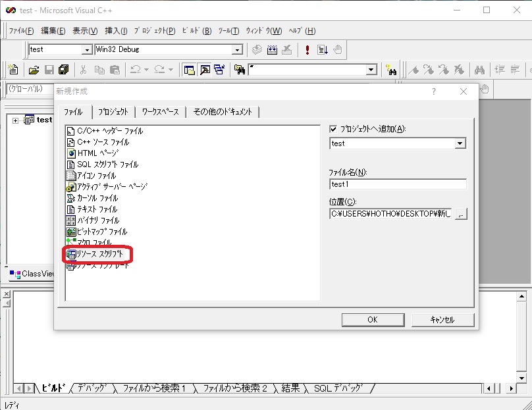Select the Resource Script list item
The width and height of the screenshot is (532, 410).
[x=95, y=254]
